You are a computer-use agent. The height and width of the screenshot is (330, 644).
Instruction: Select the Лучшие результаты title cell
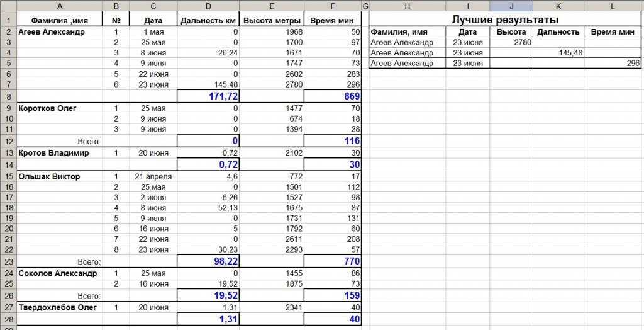[x=505, y=20]
